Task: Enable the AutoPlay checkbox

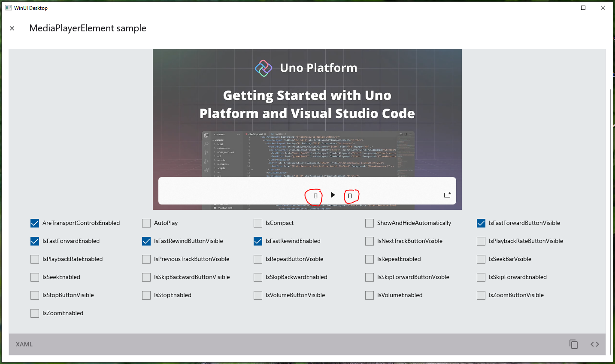Action: click(146, 223)
